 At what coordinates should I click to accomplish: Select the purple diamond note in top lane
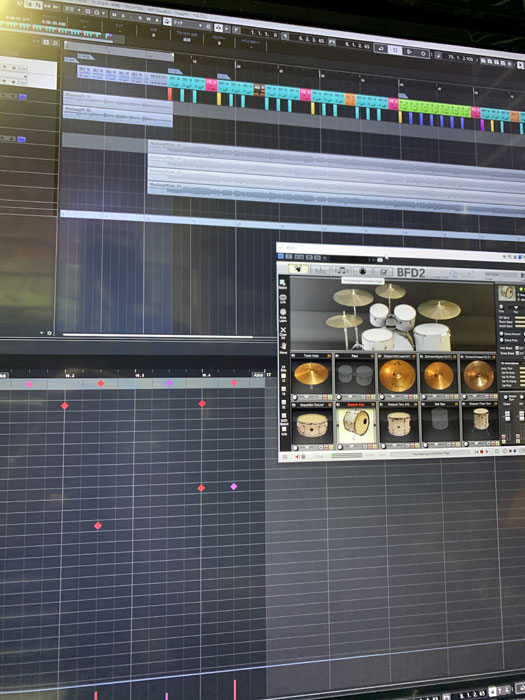(x=169, y=383)
